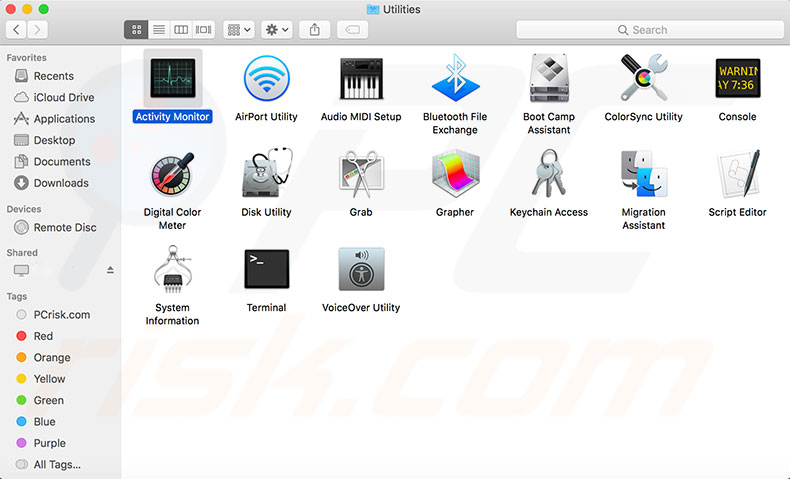Select System Information icon
The image size is (790, 479).
click(173, 269)
